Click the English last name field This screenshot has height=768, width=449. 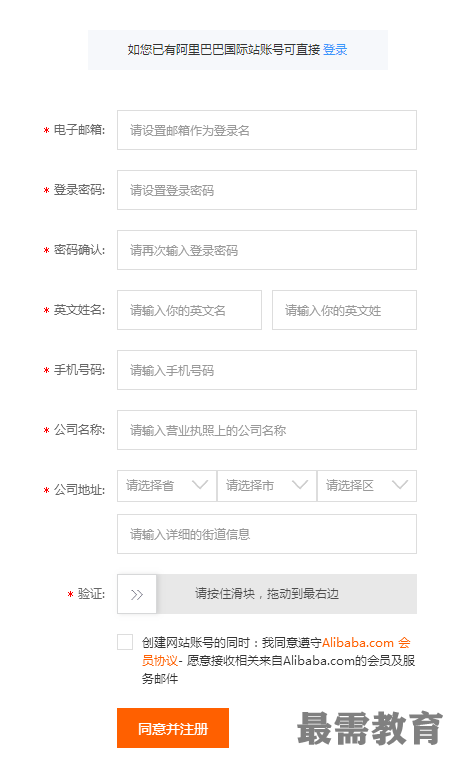click(344, 310)
